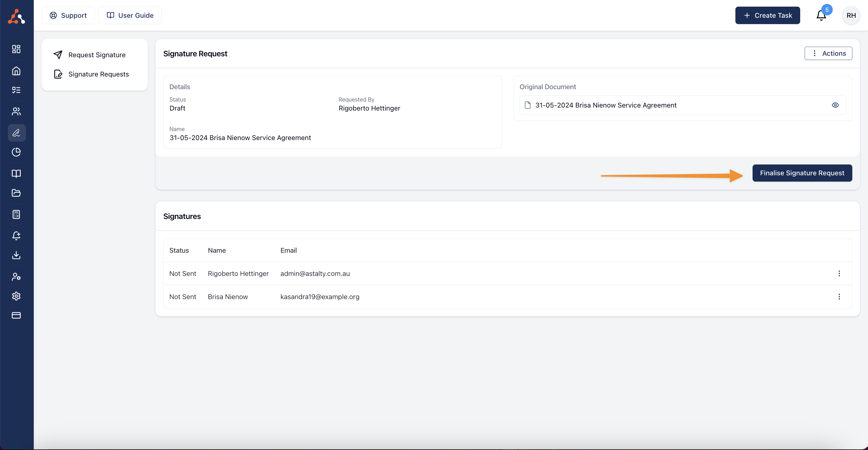
Task: Click the app logo in the sidebar
Action: [16, 16]
